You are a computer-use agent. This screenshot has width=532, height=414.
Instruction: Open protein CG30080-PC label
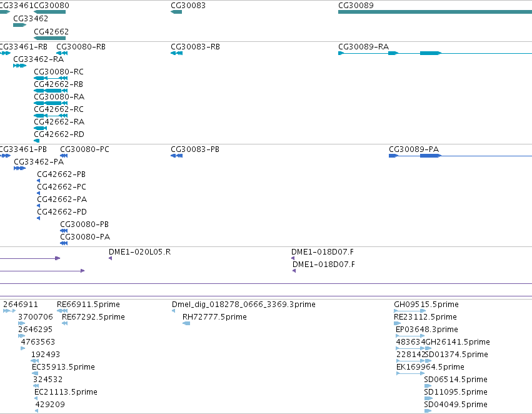84,149
